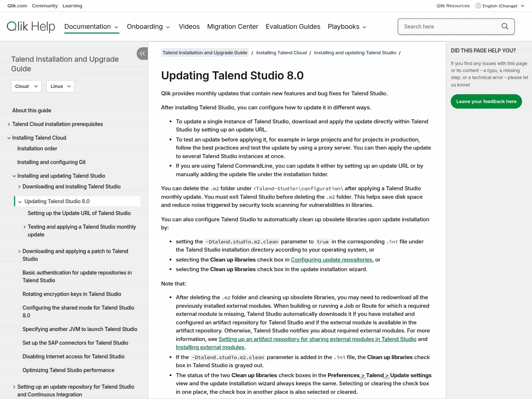532x399 pixels.
Task: Open Installation order page
Action: pos(37,149)
